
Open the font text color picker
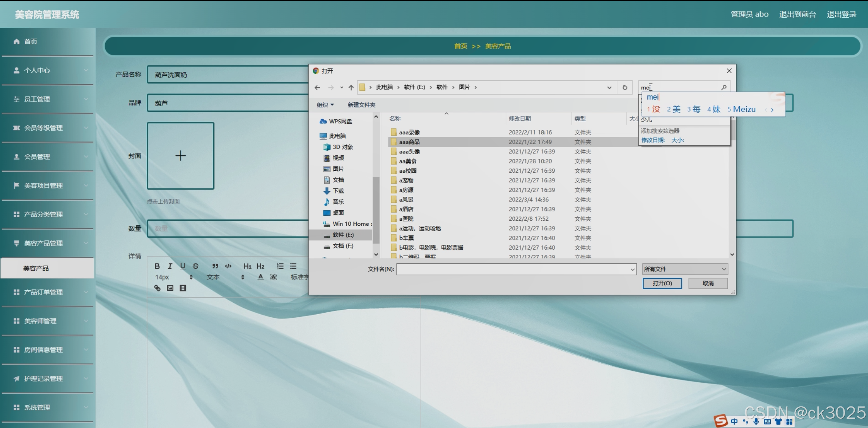coord(261,277)
